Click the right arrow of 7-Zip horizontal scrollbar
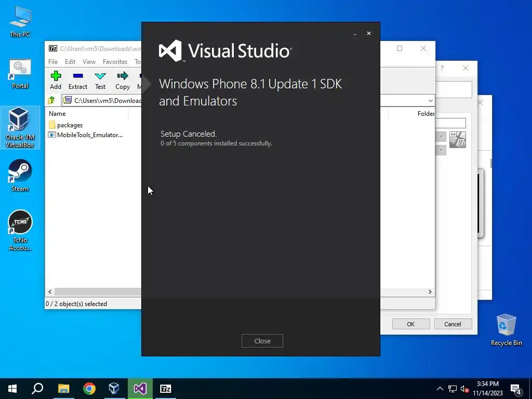532x399 pixels. pos(430,292)
